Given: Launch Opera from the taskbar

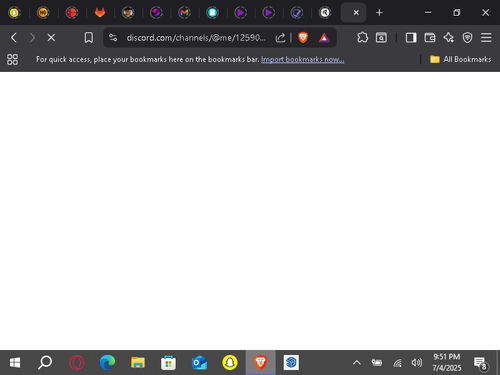Looking at the screenshot, I should [77, 363].
